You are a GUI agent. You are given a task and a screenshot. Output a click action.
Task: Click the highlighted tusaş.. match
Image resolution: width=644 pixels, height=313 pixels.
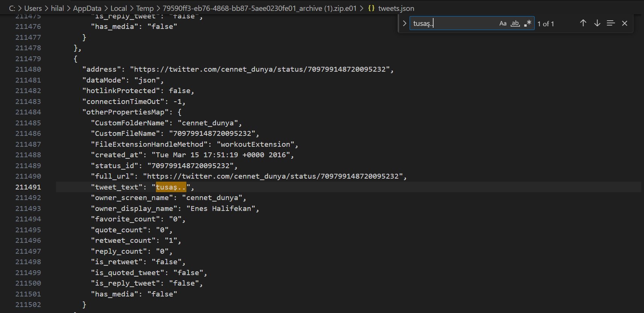pyautogui.click(x=171, y=187)
